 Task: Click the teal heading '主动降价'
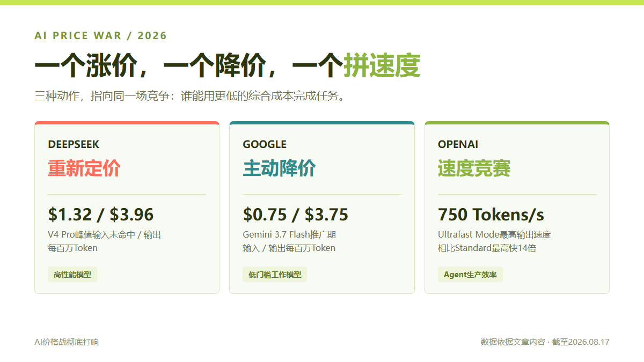pos(279,168)
